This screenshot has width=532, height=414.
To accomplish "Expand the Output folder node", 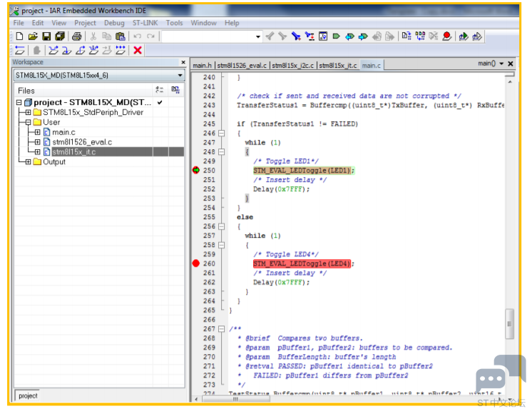I will (x=28, y=161).
